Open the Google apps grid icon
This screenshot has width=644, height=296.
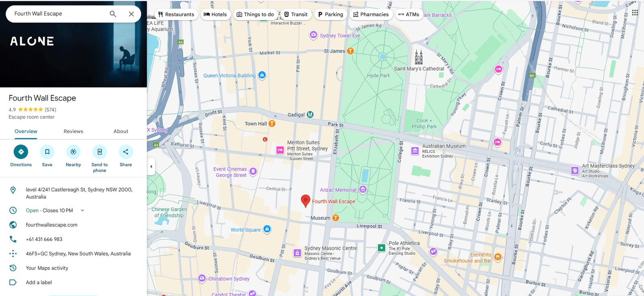635,13
